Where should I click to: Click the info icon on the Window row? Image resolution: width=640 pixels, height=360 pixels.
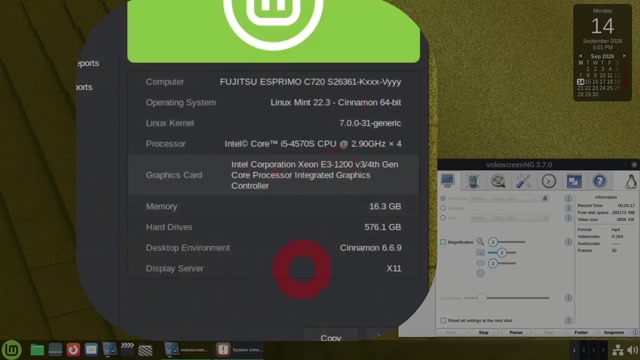pyautogui.click(x=568, y=208)
